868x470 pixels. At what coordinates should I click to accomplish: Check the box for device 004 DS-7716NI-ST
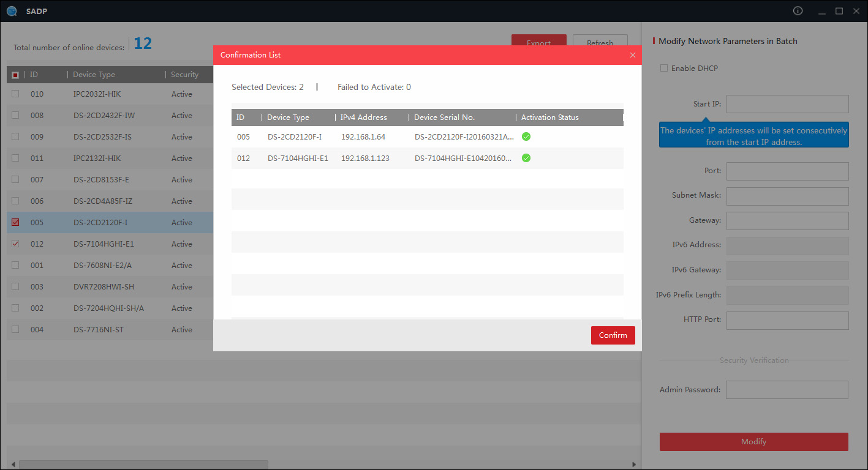point(15,329)
